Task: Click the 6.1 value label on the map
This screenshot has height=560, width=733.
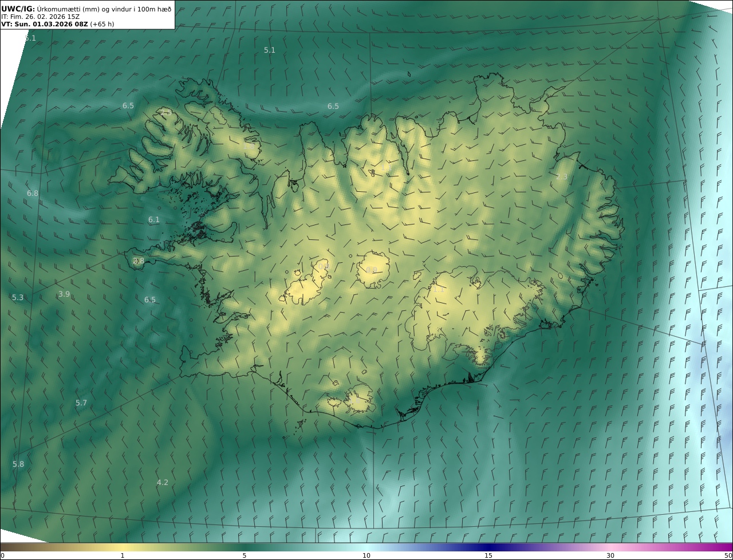Action: coord(154,220)
